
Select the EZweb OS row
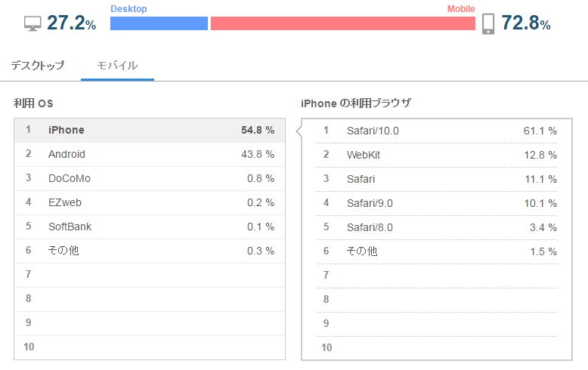[150, 202]
